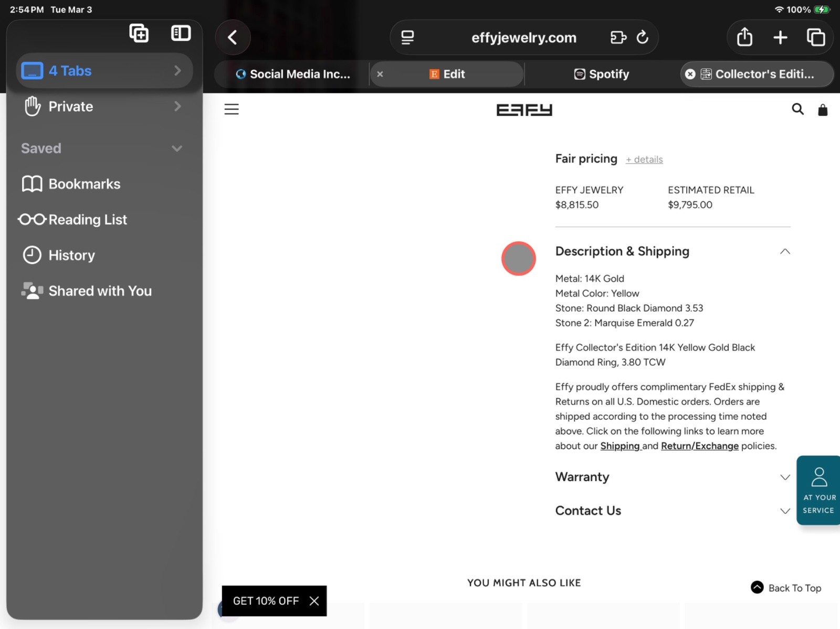Open At Your Service widget

(x=818, y=490)
